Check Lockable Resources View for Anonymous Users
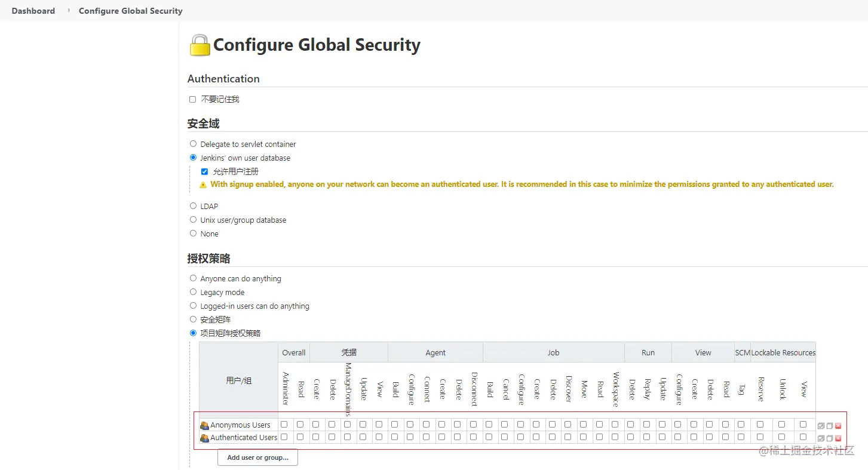This screenshot has height=470, width=868. (x=803, y=425)
